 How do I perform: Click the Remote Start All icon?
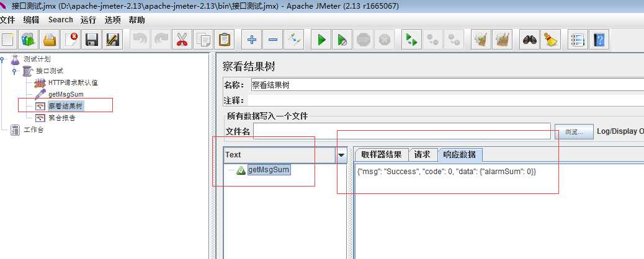point(411,40)
